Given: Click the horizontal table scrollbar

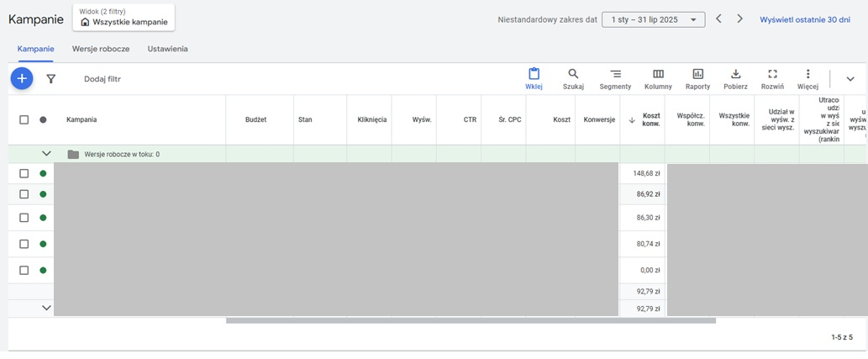Looking at the screenshot, I should (x=471, y=320).
